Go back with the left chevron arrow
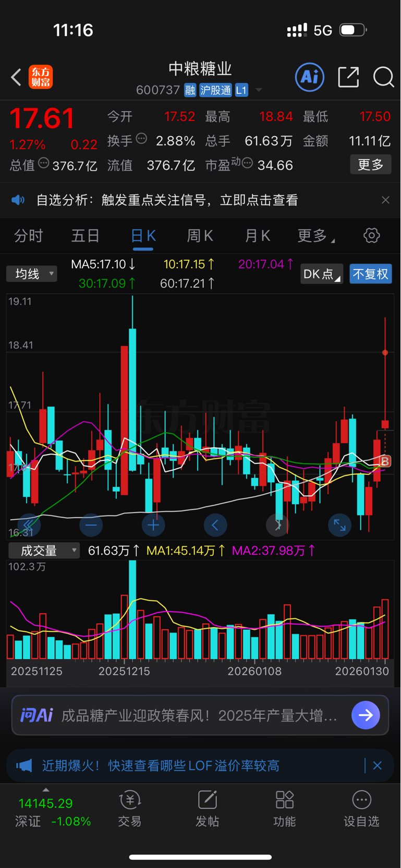 [x=16, y=78]
